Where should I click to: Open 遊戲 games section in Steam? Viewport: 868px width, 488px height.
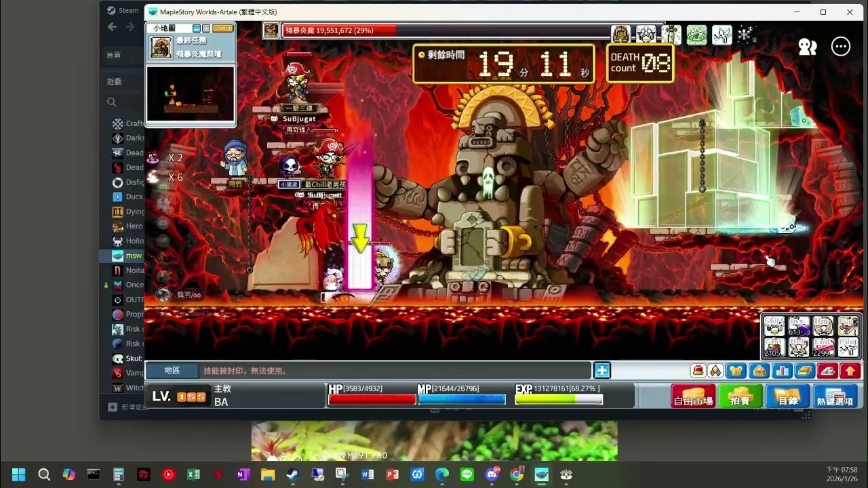[x=114, y=81]
